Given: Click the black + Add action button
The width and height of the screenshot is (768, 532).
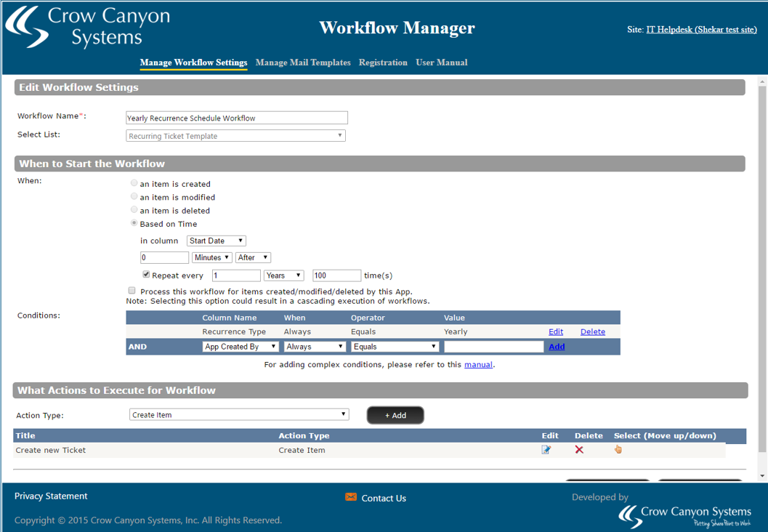Looking at the screenshot, I should tap(395, 415).
